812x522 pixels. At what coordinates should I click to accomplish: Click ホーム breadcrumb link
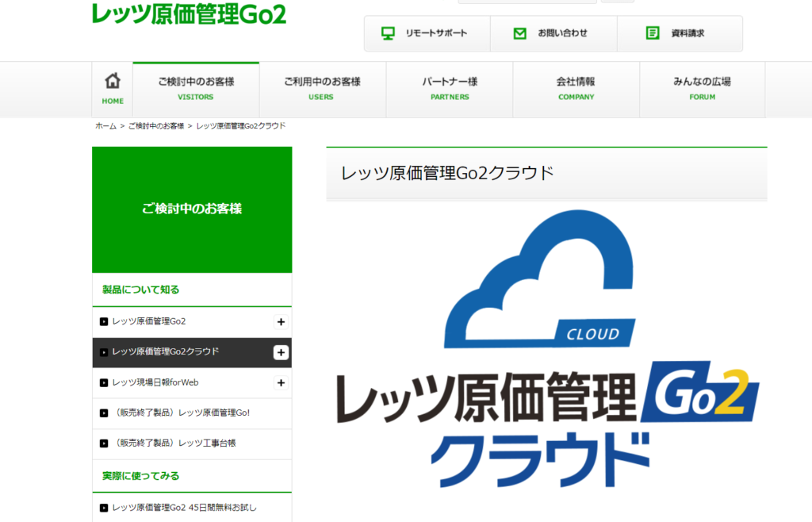pyautogui.click(x=105, y=126)
